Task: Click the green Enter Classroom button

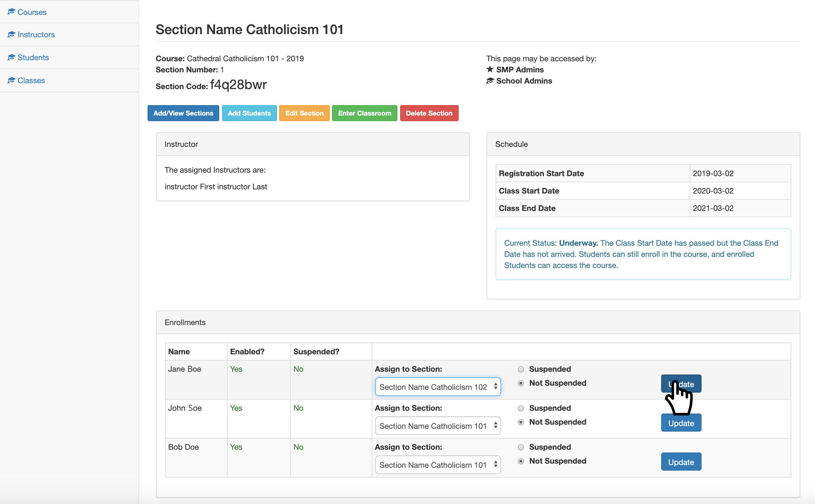Action: click(365, 113)
